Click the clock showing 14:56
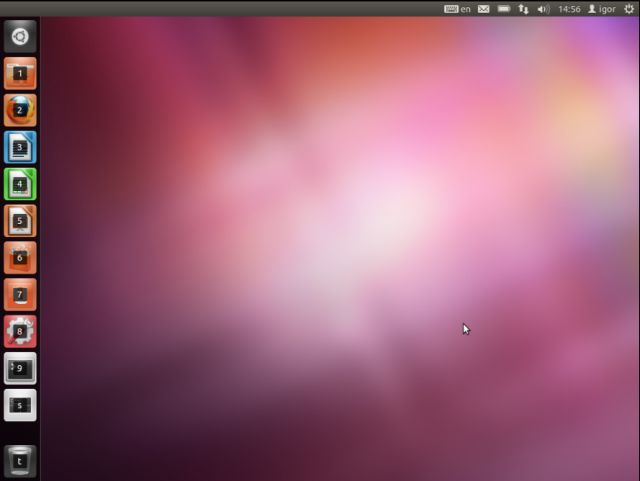 coord(569,9)
